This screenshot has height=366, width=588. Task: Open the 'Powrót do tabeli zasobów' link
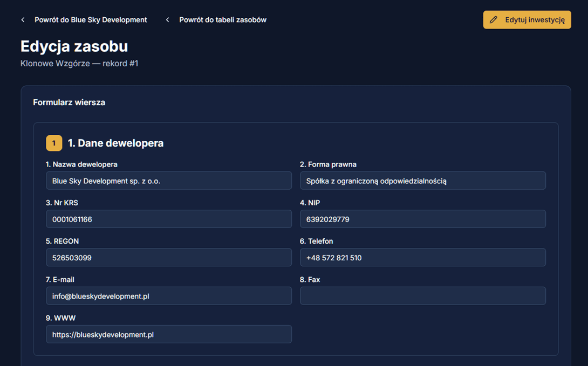[222, 20]
